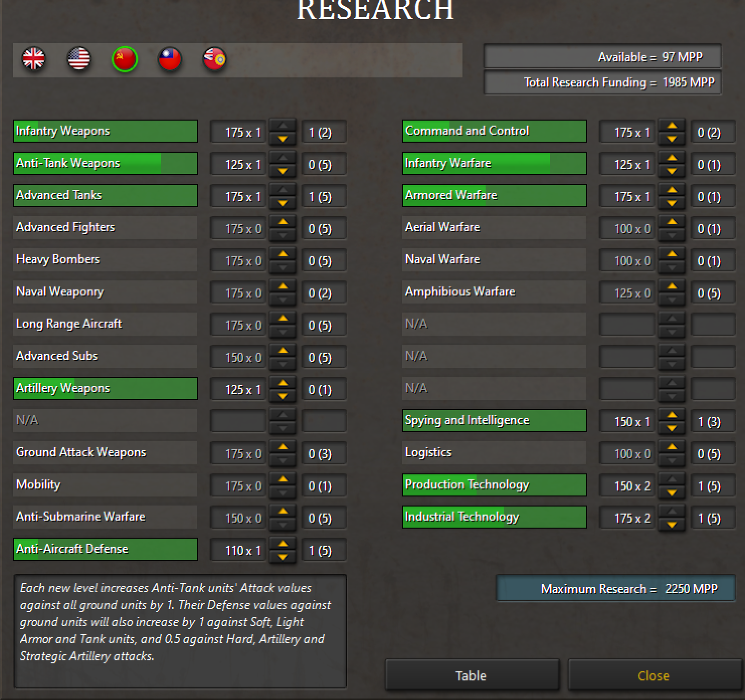Select the Advanced Tanks research bar

pos(106,195)
